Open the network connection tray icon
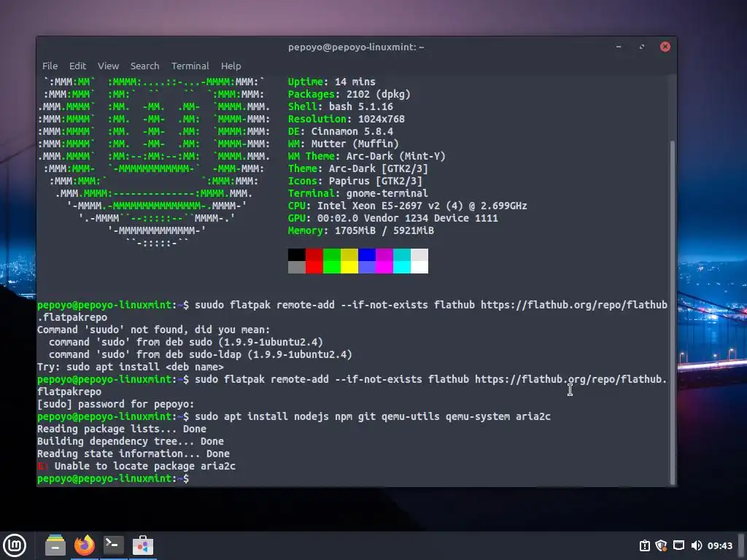Image resolution: width=747 pixels, height=560 pixels. click(x=678, y=545)
